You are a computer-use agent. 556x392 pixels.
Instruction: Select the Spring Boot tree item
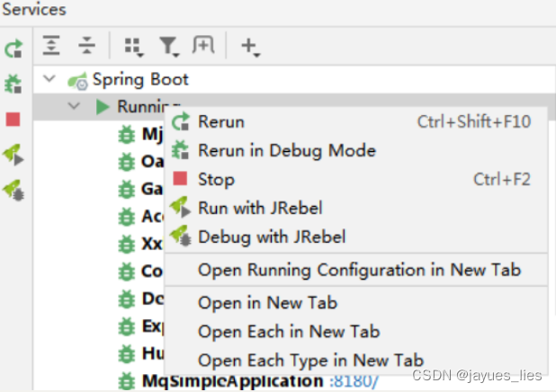[x=140, y=79]
